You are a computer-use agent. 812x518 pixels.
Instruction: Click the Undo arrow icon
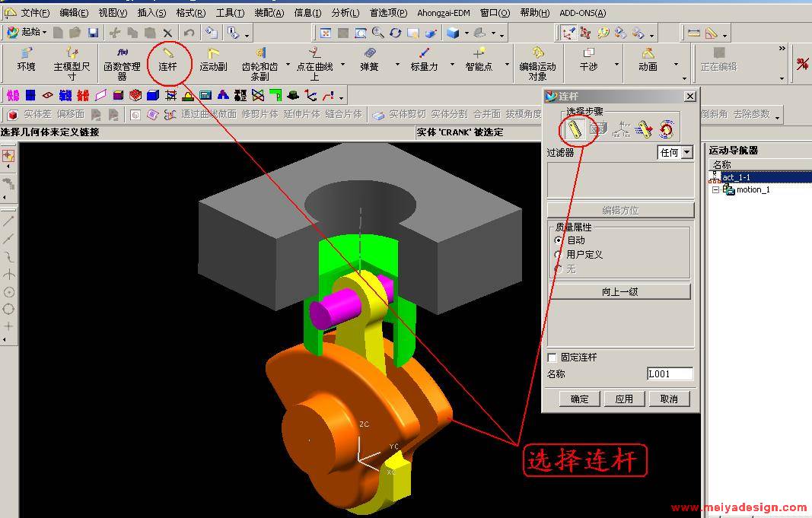coord(189,33)
